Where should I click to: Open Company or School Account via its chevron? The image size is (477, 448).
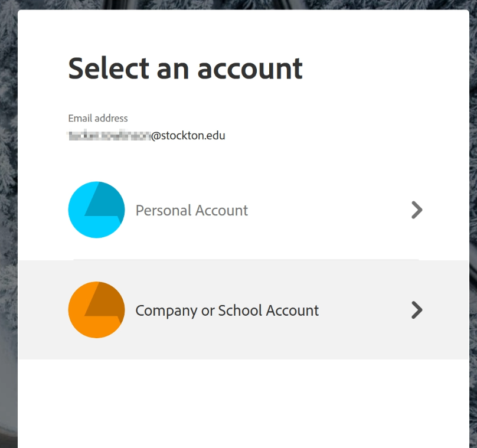(417, 310)
